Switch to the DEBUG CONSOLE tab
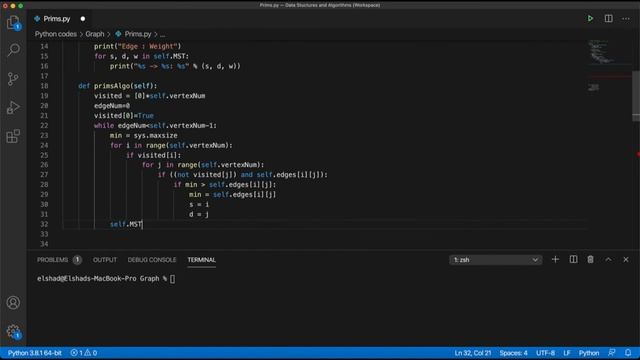This screenshot has height=360, width=640. (152, 260)
